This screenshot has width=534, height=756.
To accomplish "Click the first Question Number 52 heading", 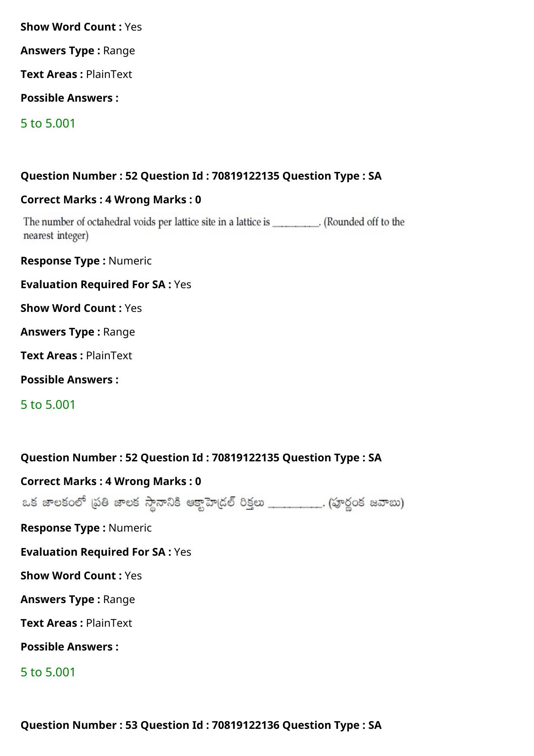I will click(201, 176).
